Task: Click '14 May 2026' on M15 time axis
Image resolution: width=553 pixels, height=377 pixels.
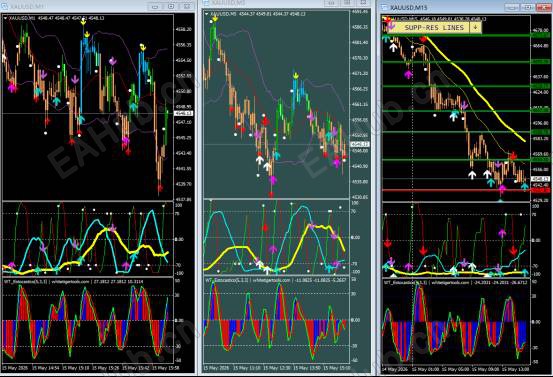Action: [394, 369]
